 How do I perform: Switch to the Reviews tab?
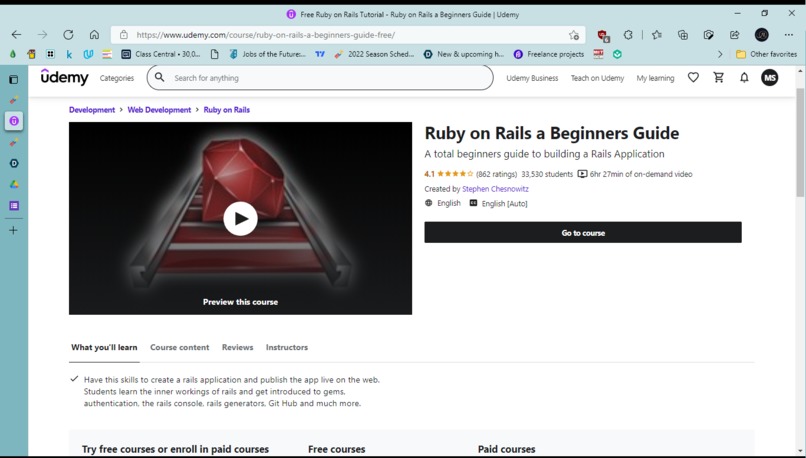237,347
